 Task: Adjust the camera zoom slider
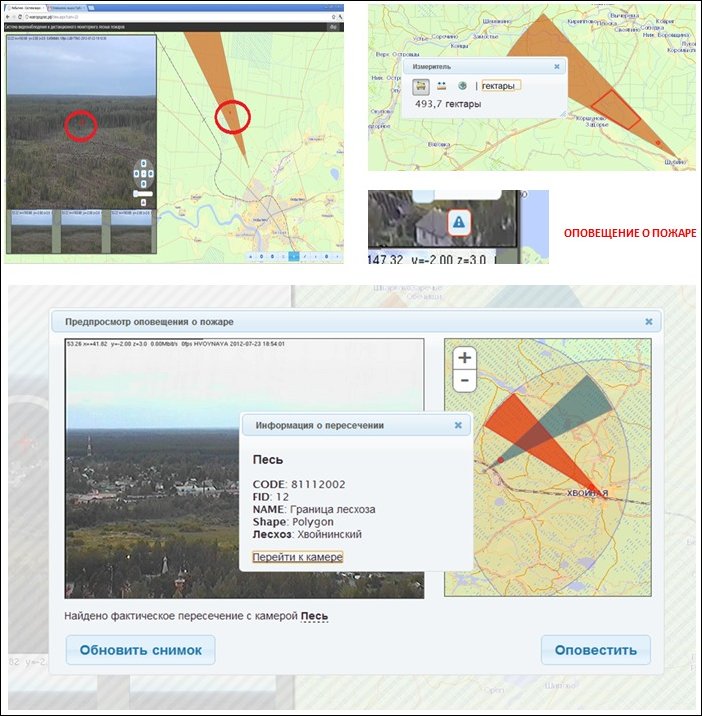coord(143,195)
